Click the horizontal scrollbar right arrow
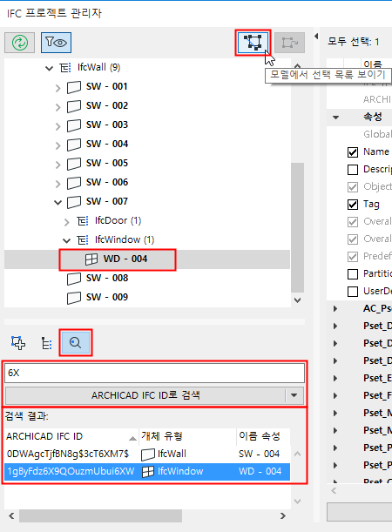 282,515
